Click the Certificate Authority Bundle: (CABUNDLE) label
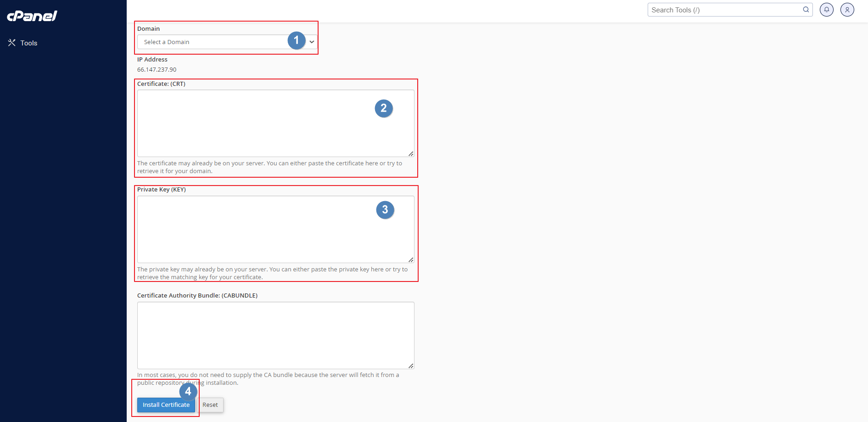The width and height of the screenshot is (868, 422). [197, 296]
